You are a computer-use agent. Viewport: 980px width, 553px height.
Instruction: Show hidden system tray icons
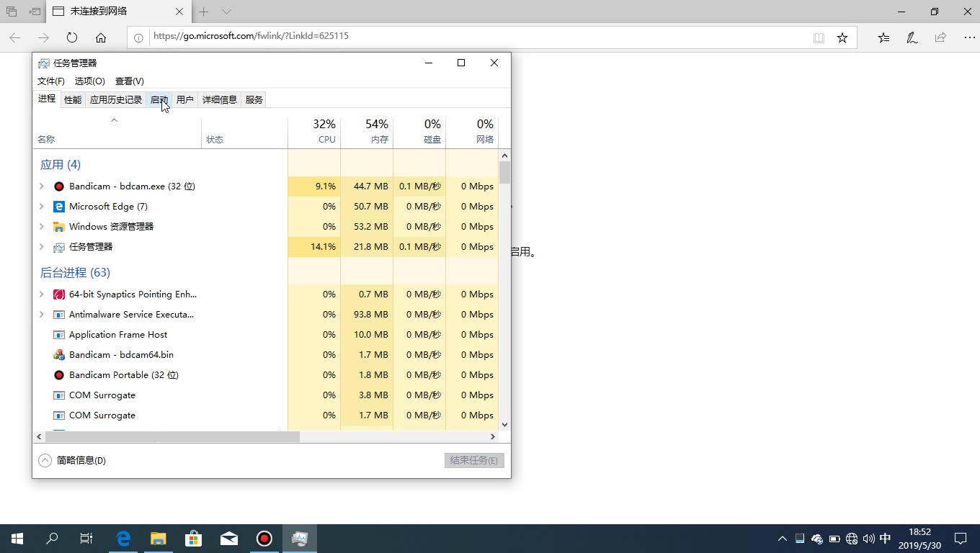click(783, 539)
